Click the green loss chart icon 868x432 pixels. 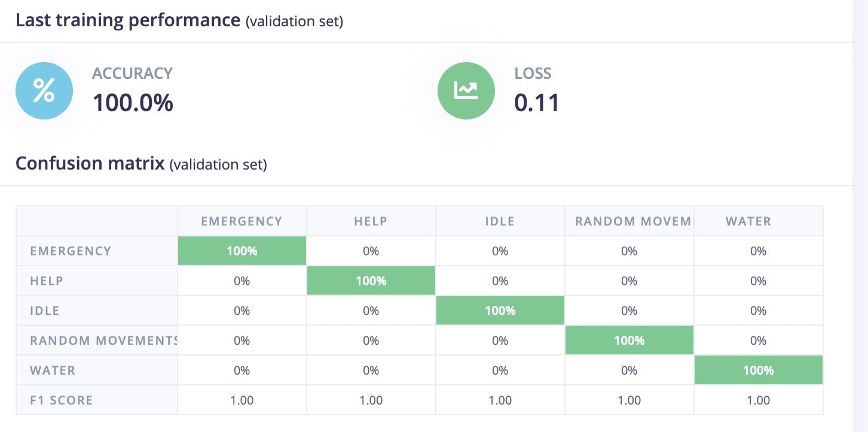click(x=466, y=91)
